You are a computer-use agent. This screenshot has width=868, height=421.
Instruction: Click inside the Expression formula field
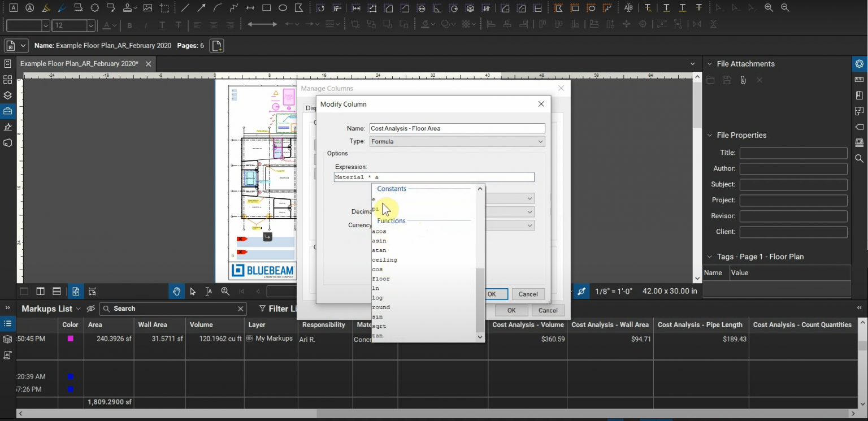[x=433, y=177]
